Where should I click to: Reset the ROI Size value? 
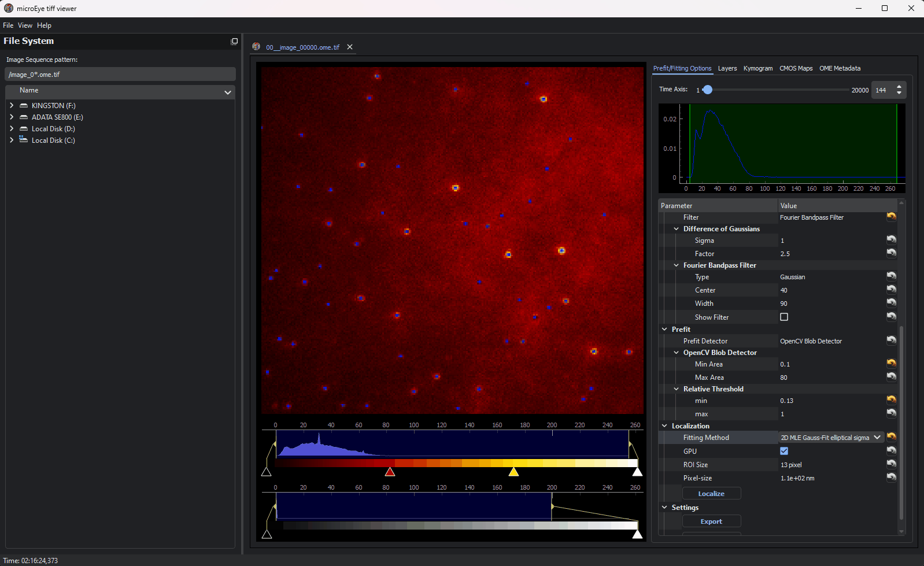[x=891, y=464]
